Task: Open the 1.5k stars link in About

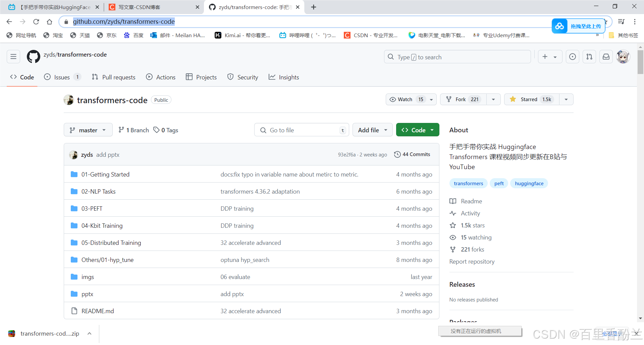Action: (473, 225)
